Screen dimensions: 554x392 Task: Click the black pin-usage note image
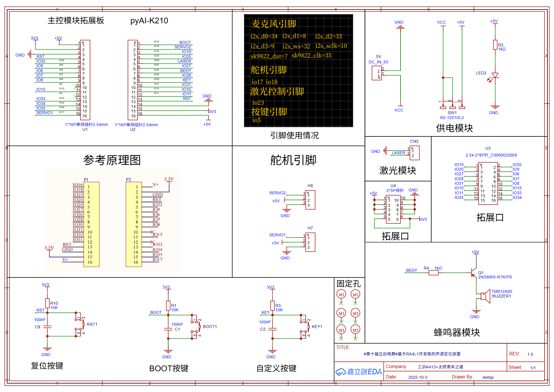[298, 71]
